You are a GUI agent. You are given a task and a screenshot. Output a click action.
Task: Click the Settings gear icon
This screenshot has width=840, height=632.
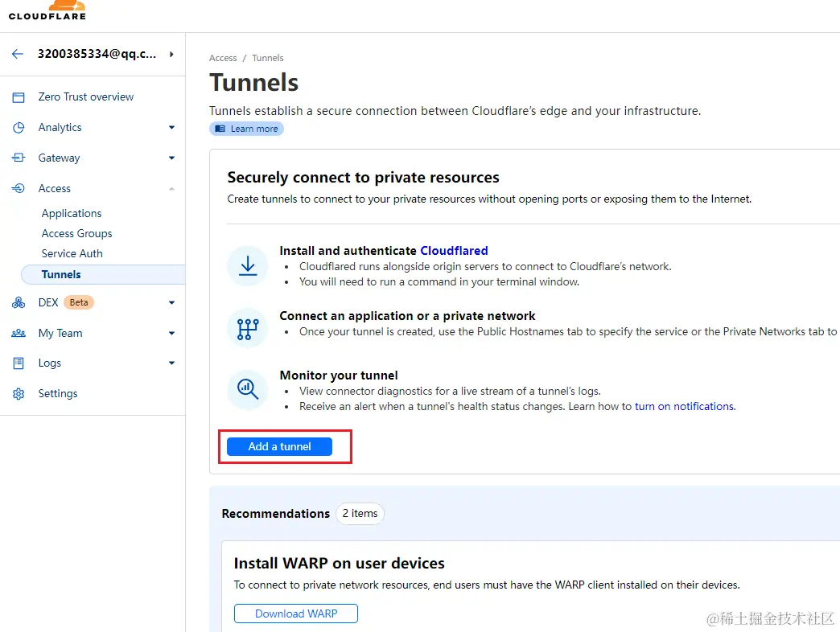18,393
